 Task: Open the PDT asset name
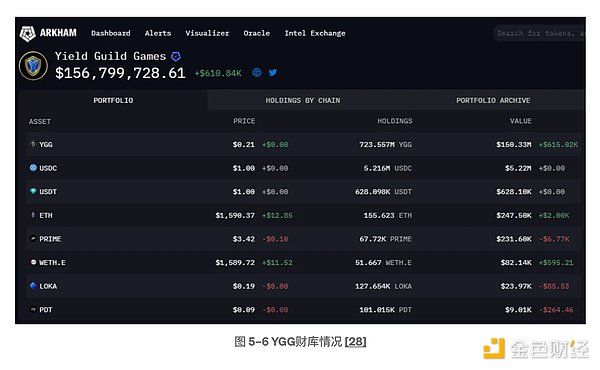pyautogui.click(x=46, y=310)
